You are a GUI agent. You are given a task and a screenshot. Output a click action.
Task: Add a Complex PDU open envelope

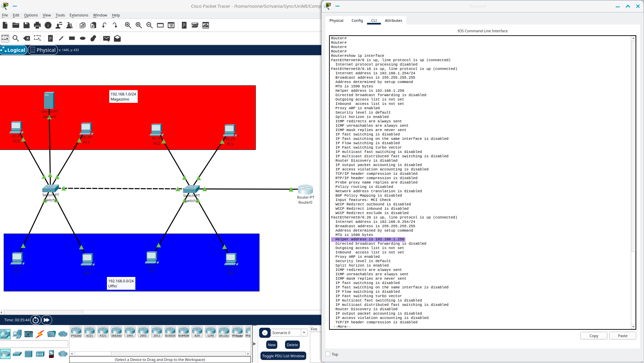[x=117, y=38]
